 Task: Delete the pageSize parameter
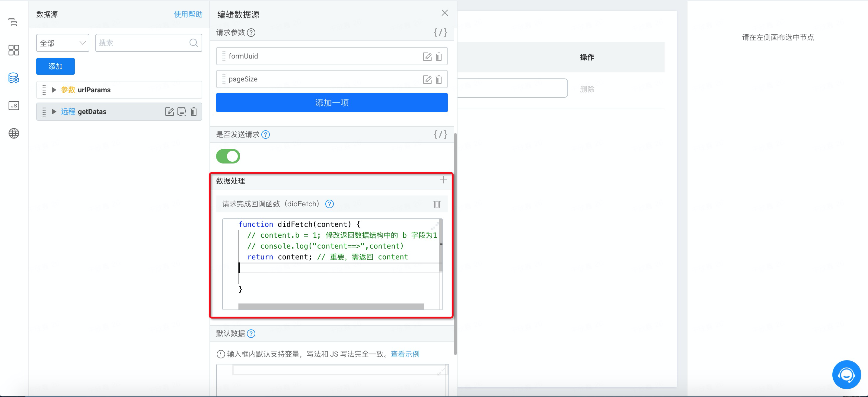pos(439,79)
